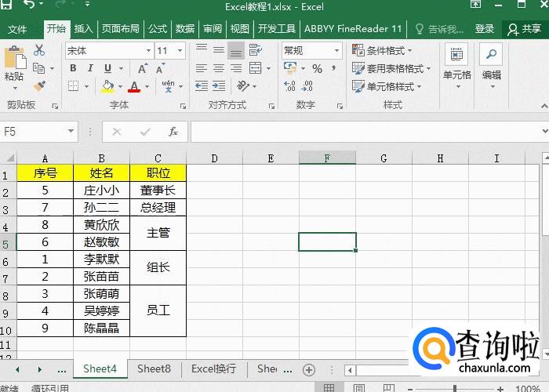This screenshot has height=392, width=549.
Task: Toggle Bold formatting
Action: tap(73, 68)
